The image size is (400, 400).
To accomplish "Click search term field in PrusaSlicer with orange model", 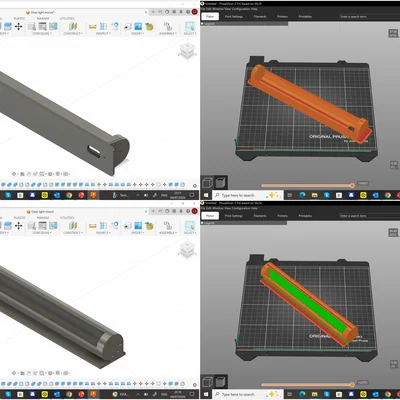I will click(x=368, y=16).
